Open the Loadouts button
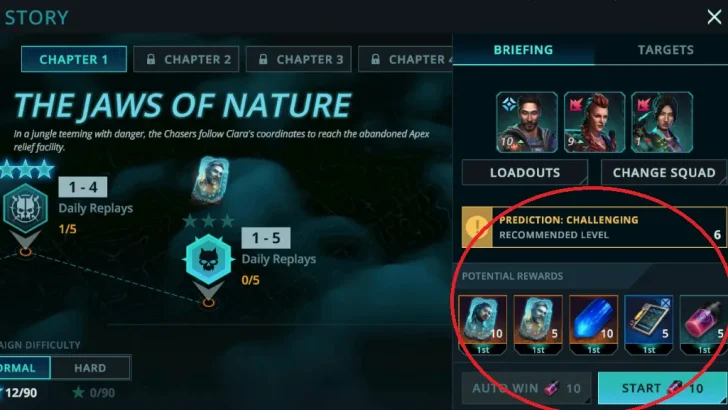Image resolution: width=728 pixels, height=410 pixels. (525, 172)
